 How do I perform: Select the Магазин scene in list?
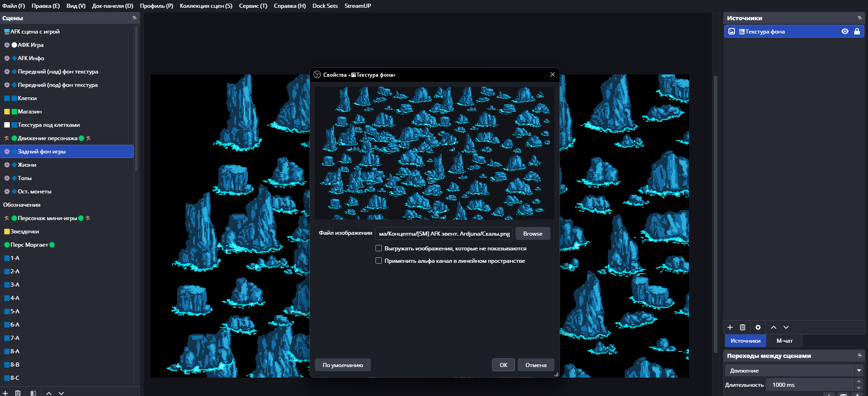[x=30, y=112]
